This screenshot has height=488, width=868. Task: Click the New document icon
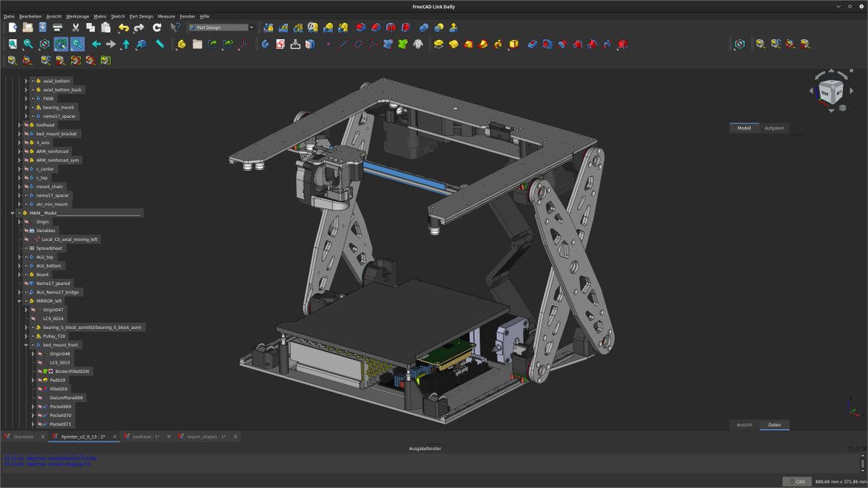(x=12, y=27)
